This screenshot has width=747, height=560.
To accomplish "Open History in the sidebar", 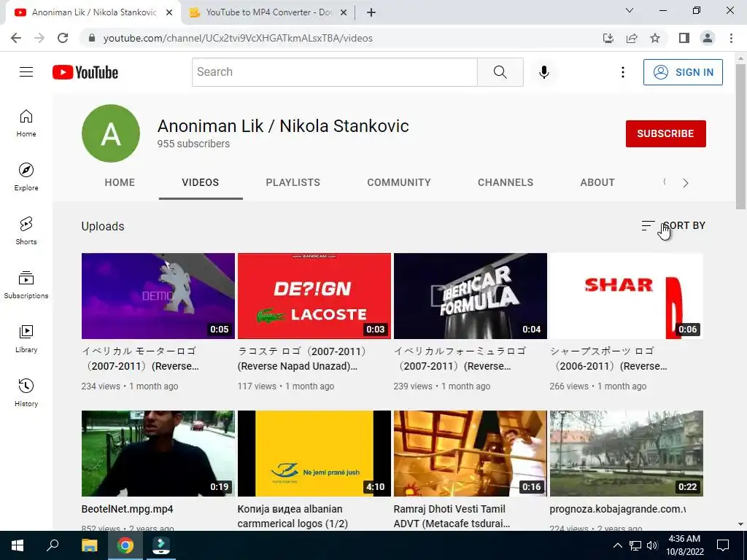I will [26, 393].
